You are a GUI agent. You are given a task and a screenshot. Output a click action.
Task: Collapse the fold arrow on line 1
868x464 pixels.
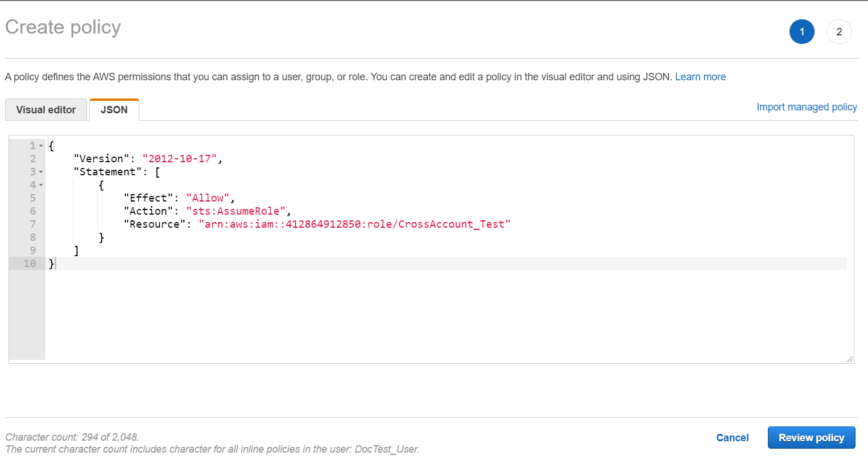(41, 146)
